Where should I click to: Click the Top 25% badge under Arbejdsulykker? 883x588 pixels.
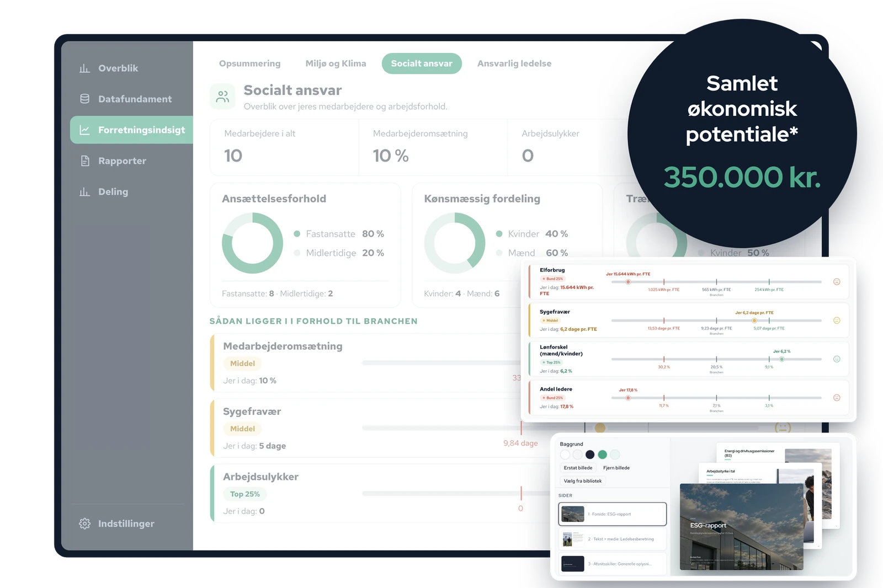click(244, 494)
